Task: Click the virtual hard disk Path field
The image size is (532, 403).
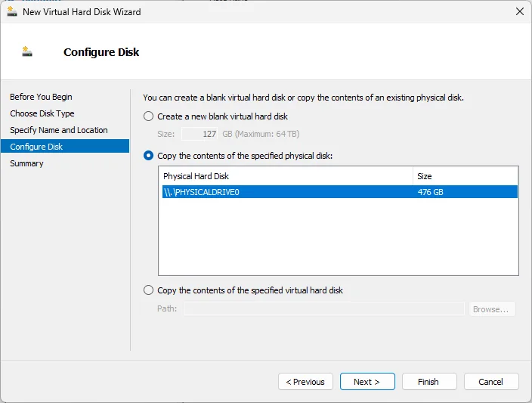Action: (323, 308)
